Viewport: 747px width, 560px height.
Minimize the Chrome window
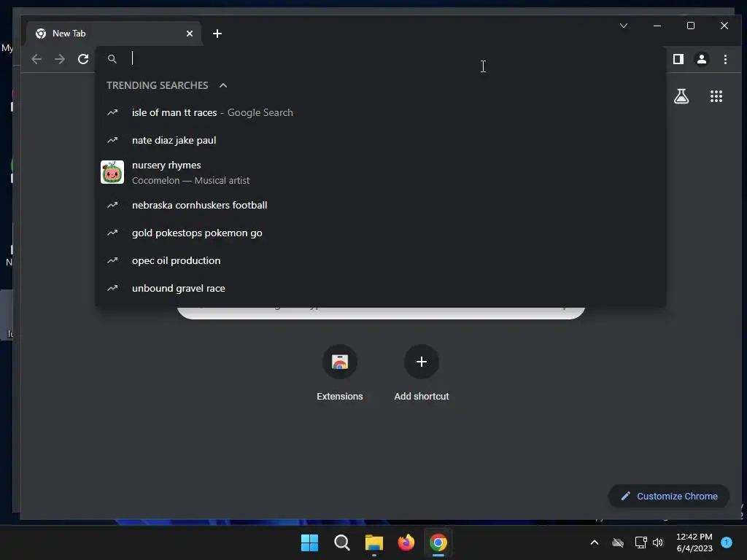click(x=657, y=26)
